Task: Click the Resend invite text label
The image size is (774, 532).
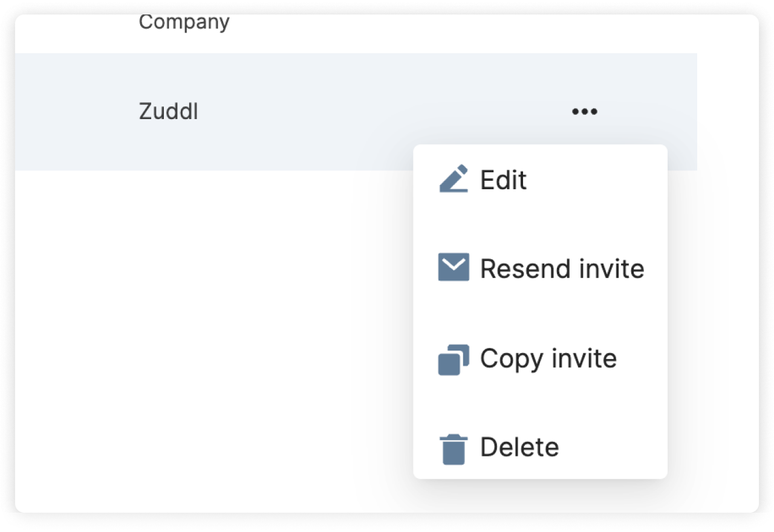Action: click(x=562, y=268)
